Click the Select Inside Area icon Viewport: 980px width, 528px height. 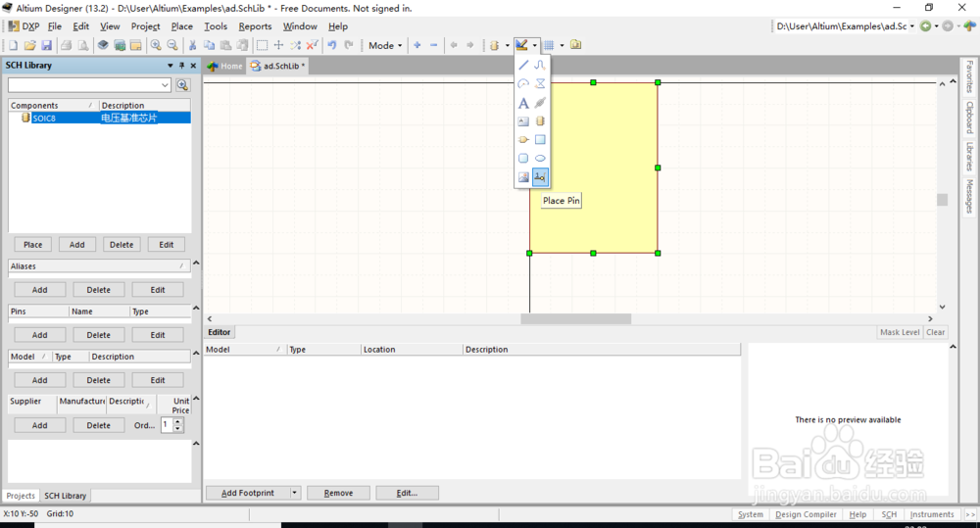[262, 45]
